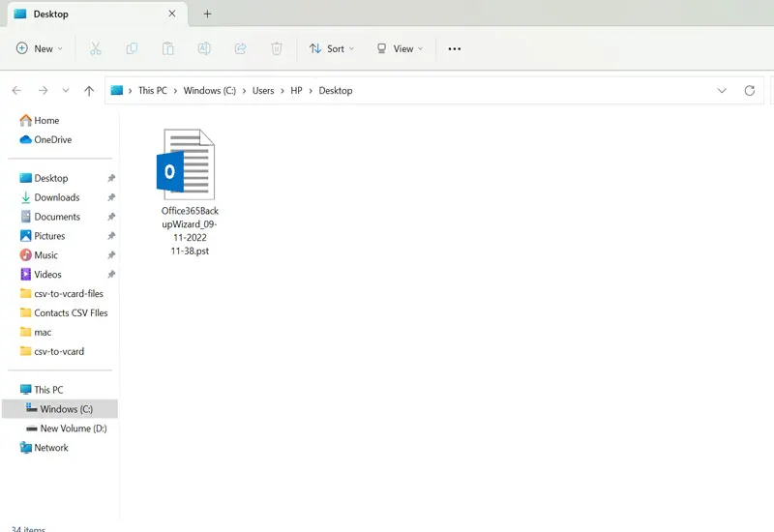774x532 pixels.
Task: Click the Share icon in toolbar
Action: pyautogui.click(x=241, y=48)
